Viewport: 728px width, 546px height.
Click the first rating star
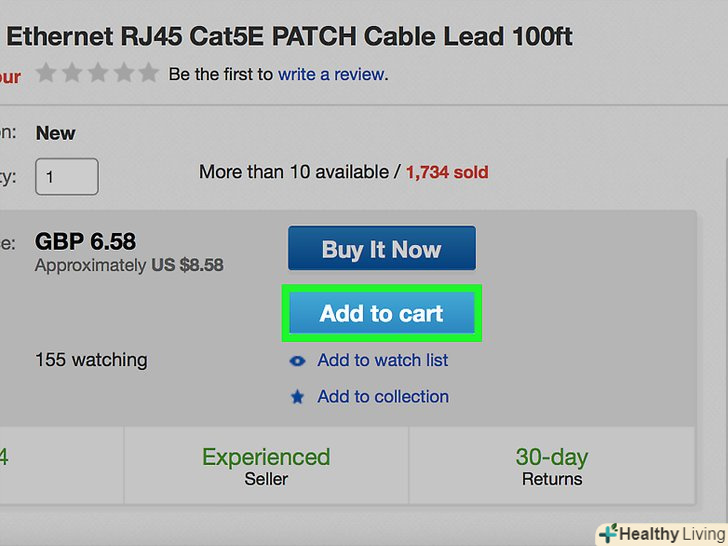coord(46,73)
